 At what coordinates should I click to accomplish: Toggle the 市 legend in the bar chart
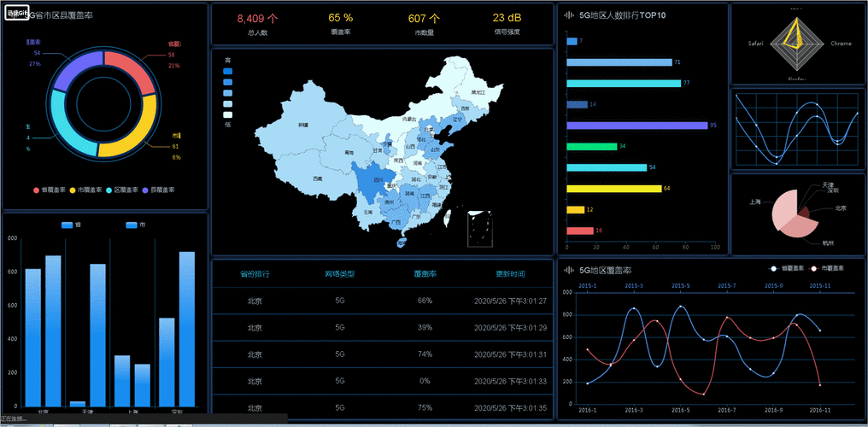135,225
